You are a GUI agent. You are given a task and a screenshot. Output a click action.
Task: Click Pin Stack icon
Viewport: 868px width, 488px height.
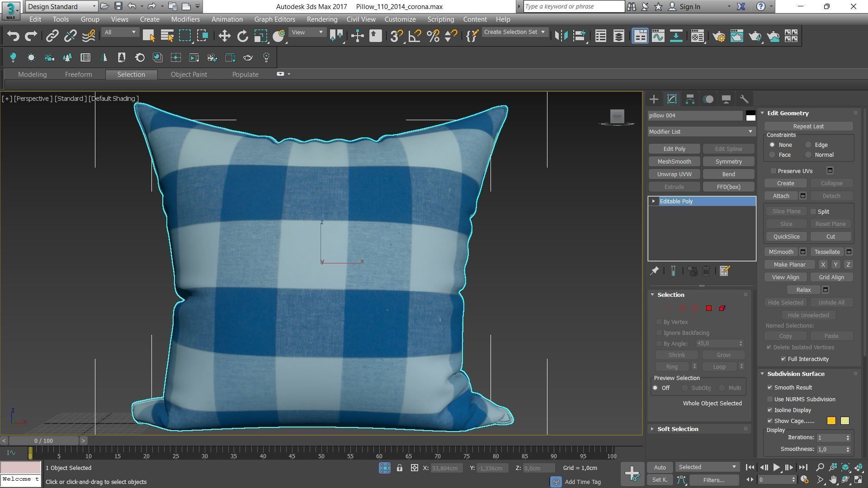654,271
